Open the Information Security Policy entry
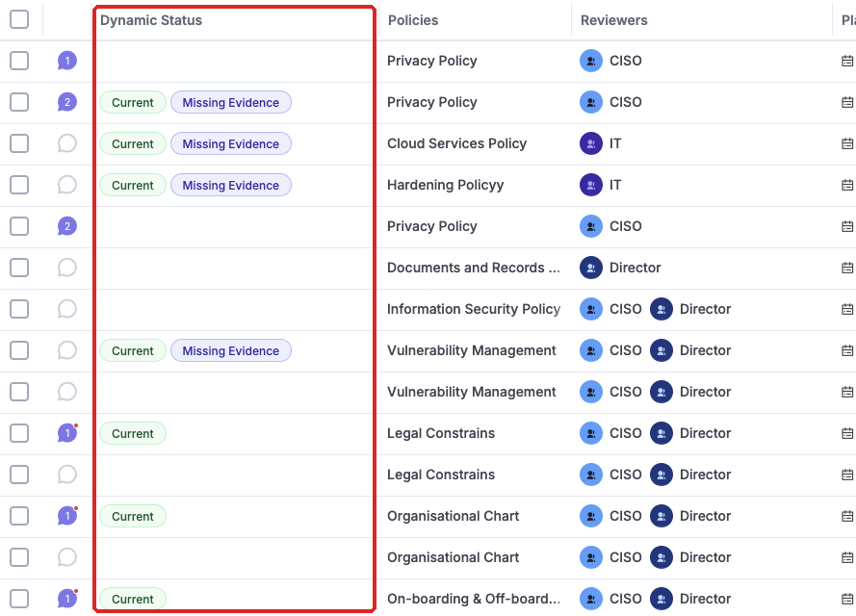This screenshot has height=616, width=856. click(x=474, y=309)
